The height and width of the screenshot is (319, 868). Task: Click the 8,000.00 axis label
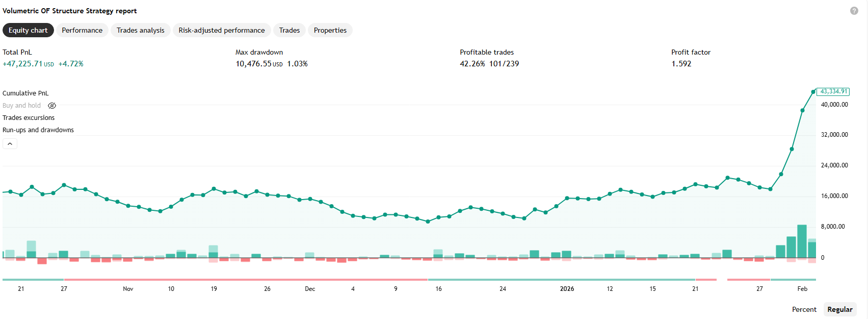pos(832,227)
